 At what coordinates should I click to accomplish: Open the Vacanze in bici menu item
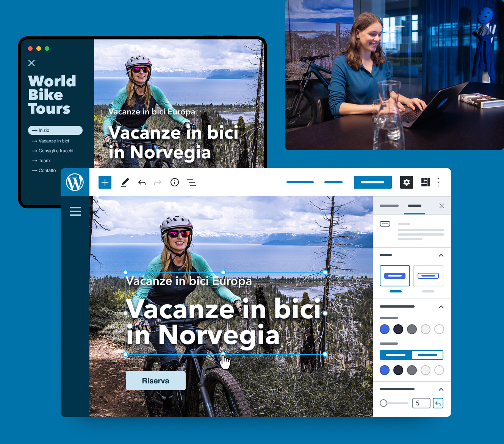50,141
